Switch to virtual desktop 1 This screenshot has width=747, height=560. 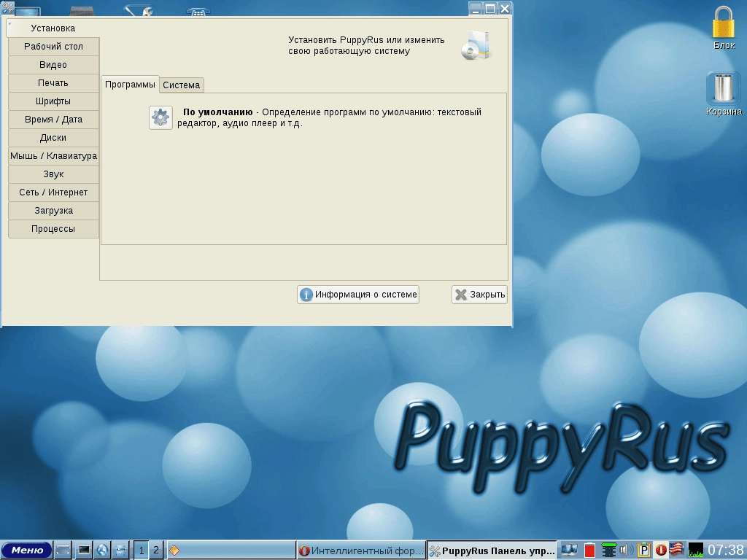pyautogui.click(x=141, y=551)
